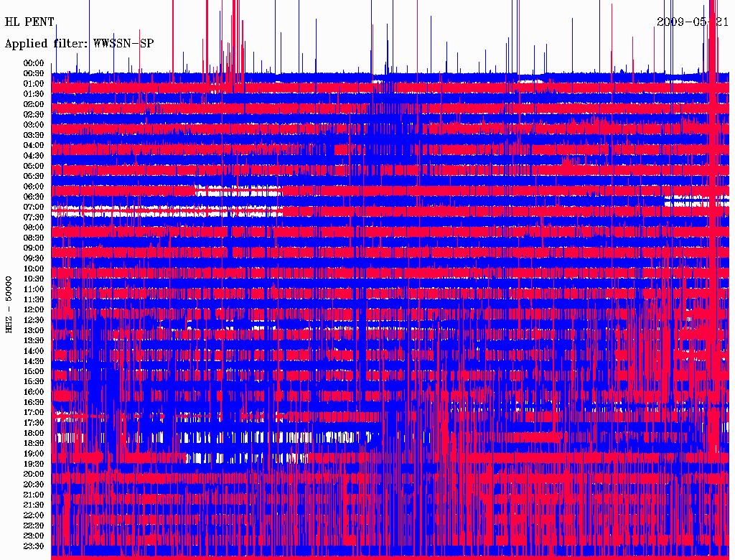Click the 22:00 time label

pos(34,515)
